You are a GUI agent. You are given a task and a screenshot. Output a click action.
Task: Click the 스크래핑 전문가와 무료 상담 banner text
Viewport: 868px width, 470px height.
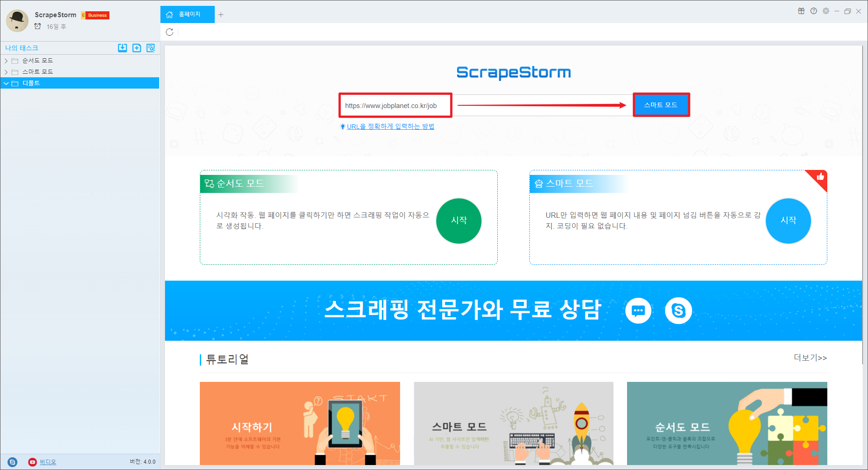463,310
